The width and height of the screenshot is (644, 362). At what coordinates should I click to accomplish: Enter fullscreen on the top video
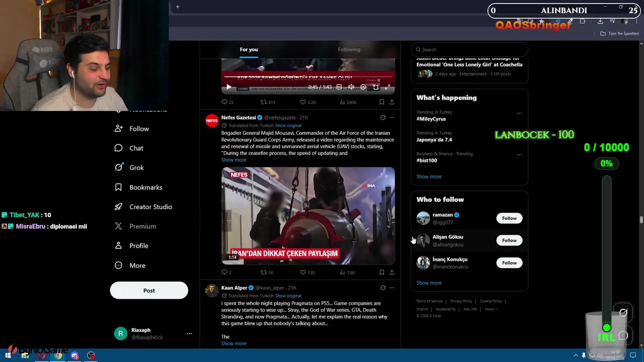point(387,87)
